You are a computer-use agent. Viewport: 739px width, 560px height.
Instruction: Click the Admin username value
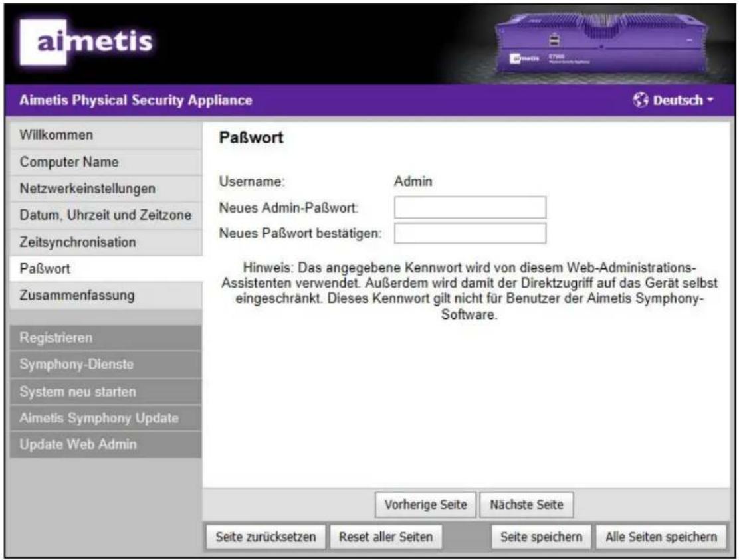coord(413,181)
